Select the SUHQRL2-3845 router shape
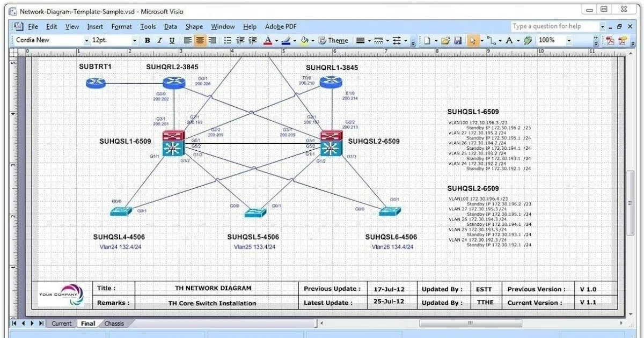The width and height of the screenshot is (644, 338). (174, 83)
